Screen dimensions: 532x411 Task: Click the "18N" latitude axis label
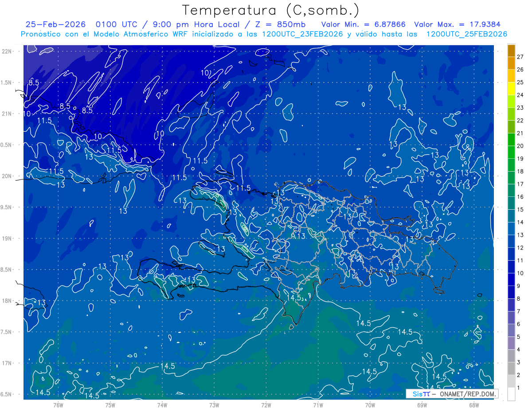(6, 301)
